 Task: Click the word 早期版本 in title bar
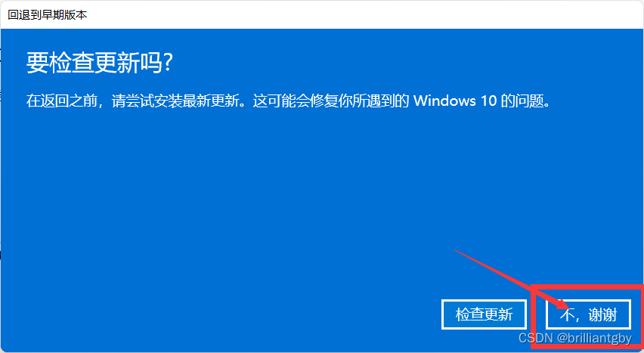pyautogui.click(x=67, y=15)
